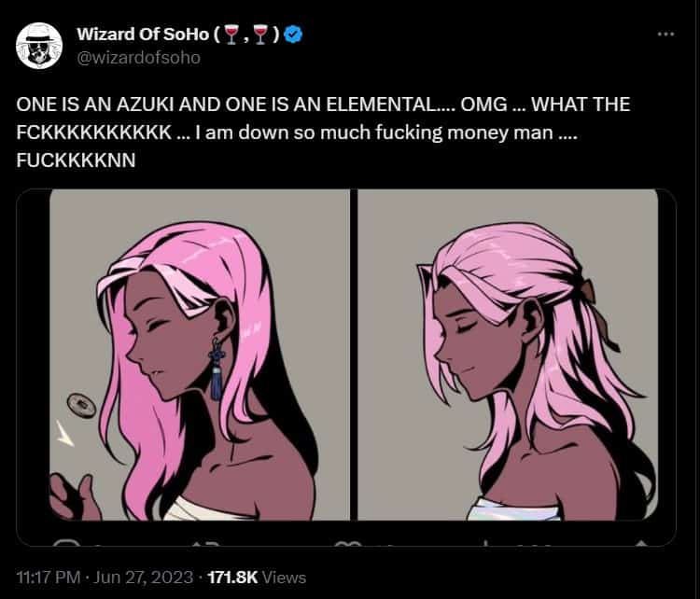Open the three-dot more options menu
This screenshot has height=599, width=700.
click(x=665, y=34)
